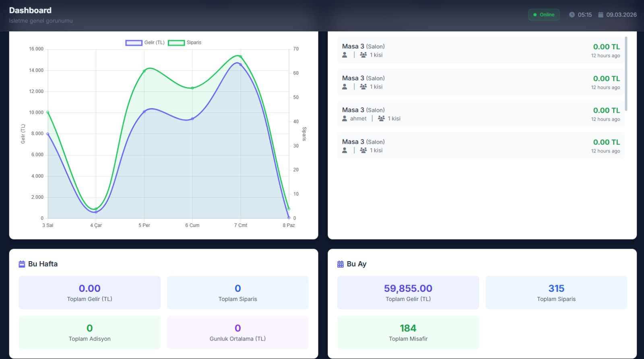Click the time 05:15

[x=585, y=15]
